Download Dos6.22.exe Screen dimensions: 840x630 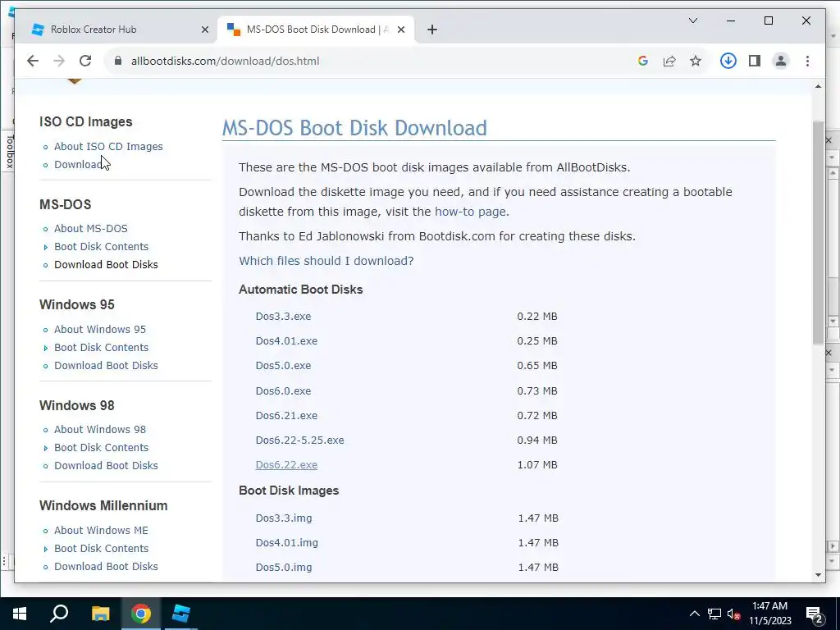pos(286,465)
